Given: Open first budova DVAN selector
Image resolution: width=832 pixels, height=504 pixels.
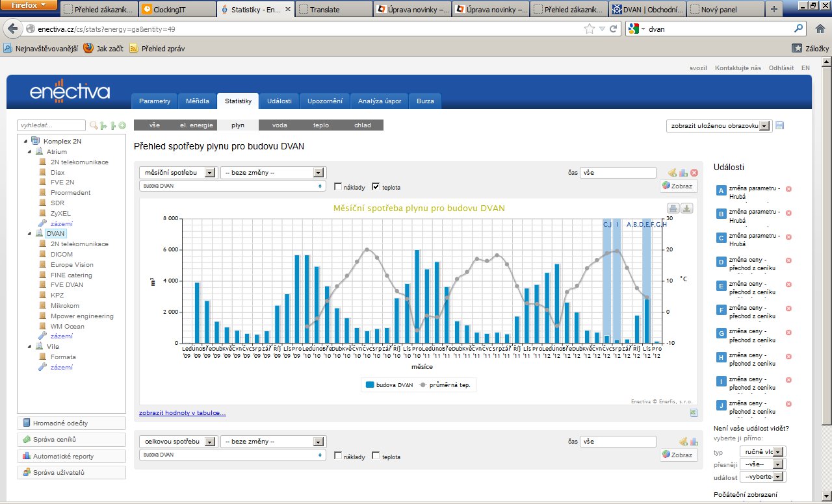Looking at the screenshot, I should click(232, 186).
